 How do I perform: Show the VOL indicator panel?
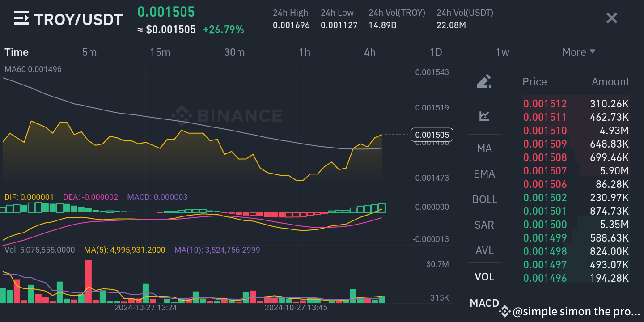pyautogui.click(x=484, y=276)
